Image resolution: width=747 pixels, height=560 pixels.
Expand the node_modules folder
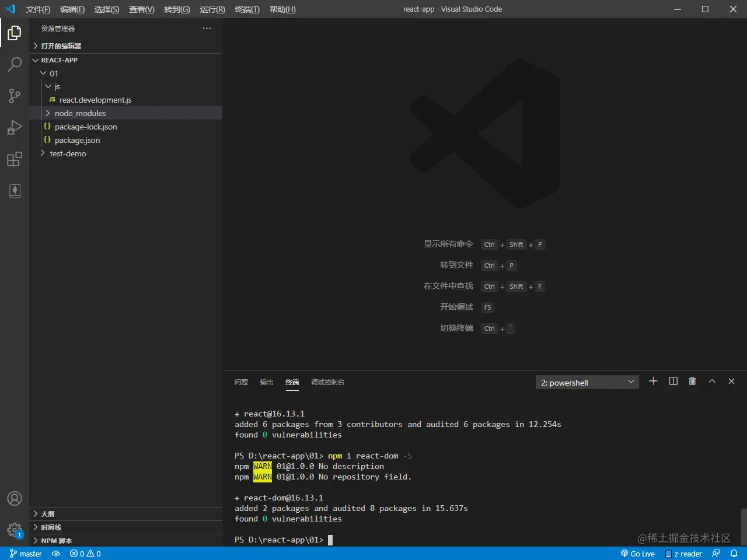pos(125,113)
